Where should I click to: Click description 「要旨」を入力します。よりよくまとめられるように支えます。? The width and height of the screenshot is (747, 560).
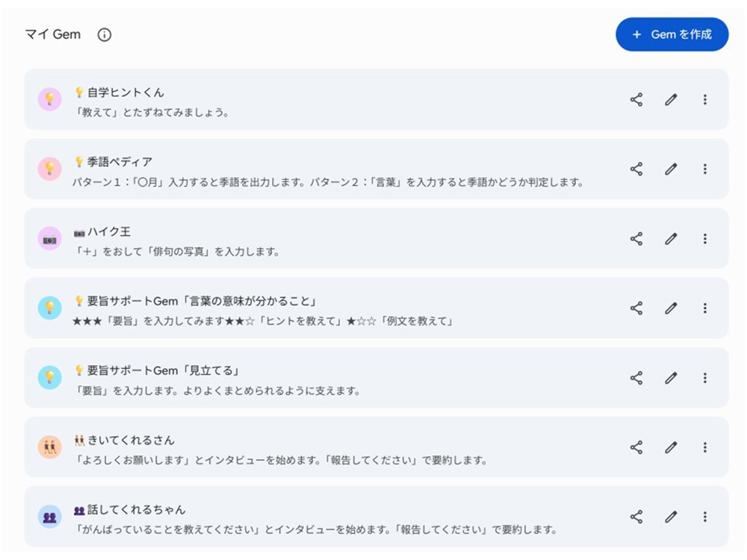(217, 391)
